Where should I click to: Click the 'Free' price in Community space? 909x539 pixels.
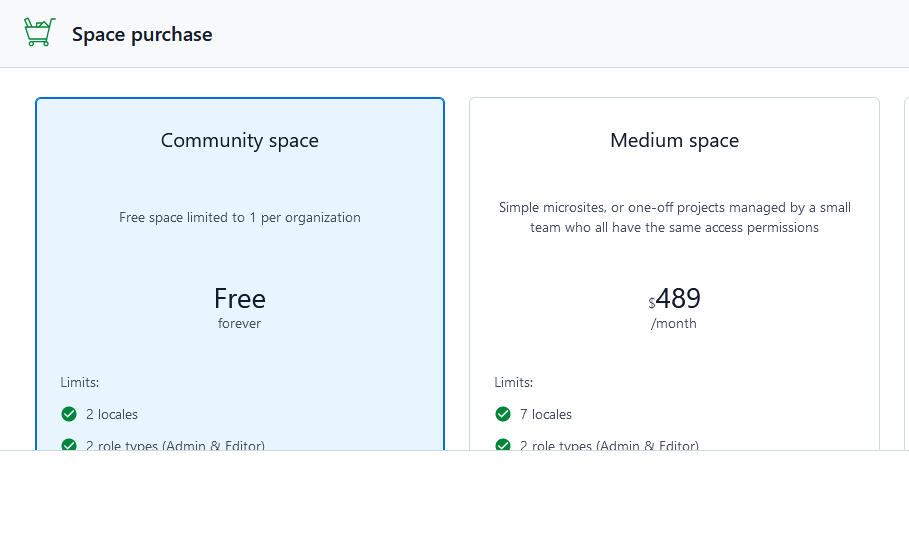239,298
